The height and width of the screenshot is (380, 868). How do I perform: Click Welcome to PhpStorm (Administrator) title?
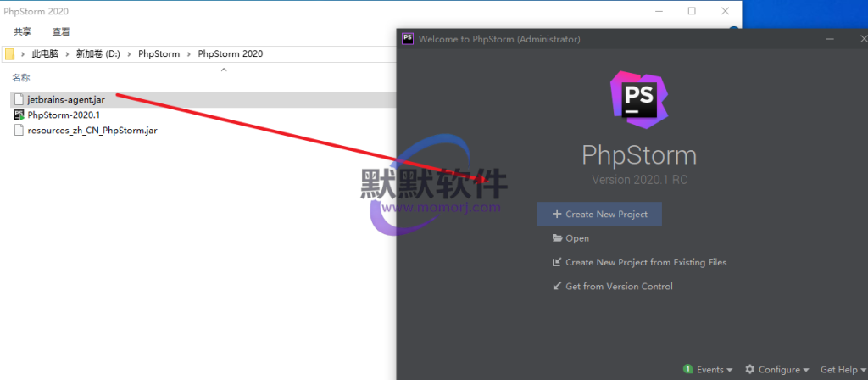(499, 39)
